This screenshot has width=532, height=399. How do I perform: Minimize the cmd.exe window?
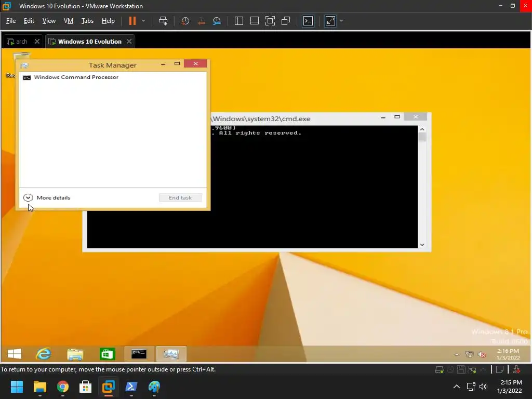click(x=383, y=117)
